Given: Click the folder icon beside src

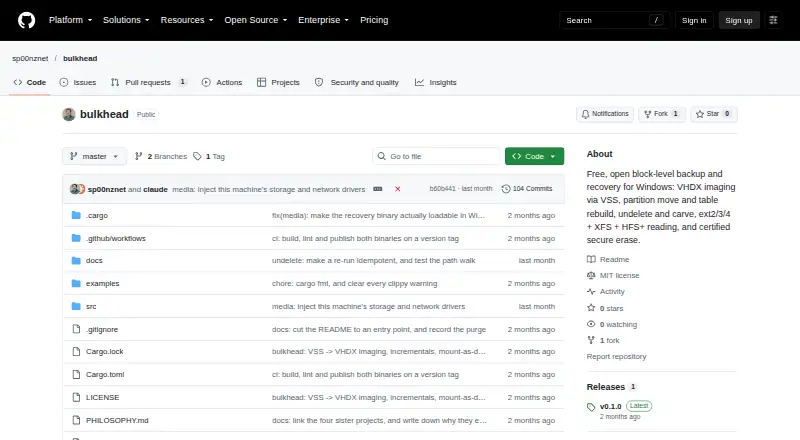Looking at the screenshot, I should coord(76,306).
